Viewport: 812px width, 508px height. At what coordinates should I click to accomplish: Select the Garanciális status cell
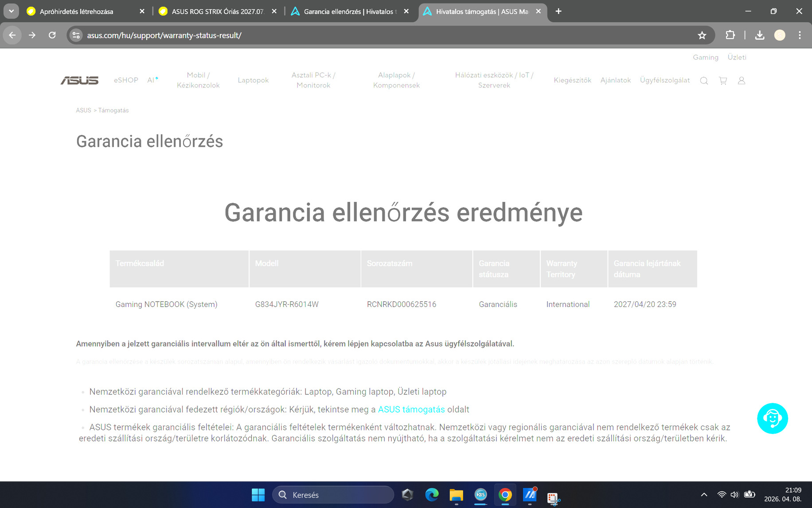pos(498,304)
